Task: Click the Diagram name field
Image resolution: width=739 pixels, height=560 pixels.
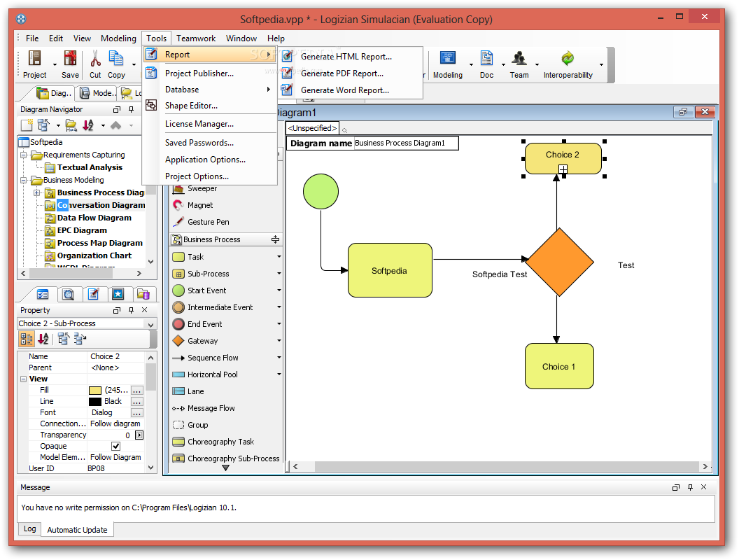Action: click(405, 143)
